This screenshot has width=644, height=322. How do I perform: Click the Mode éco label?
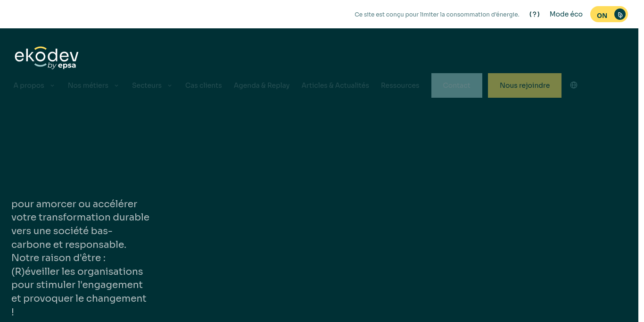coord(566,14)
